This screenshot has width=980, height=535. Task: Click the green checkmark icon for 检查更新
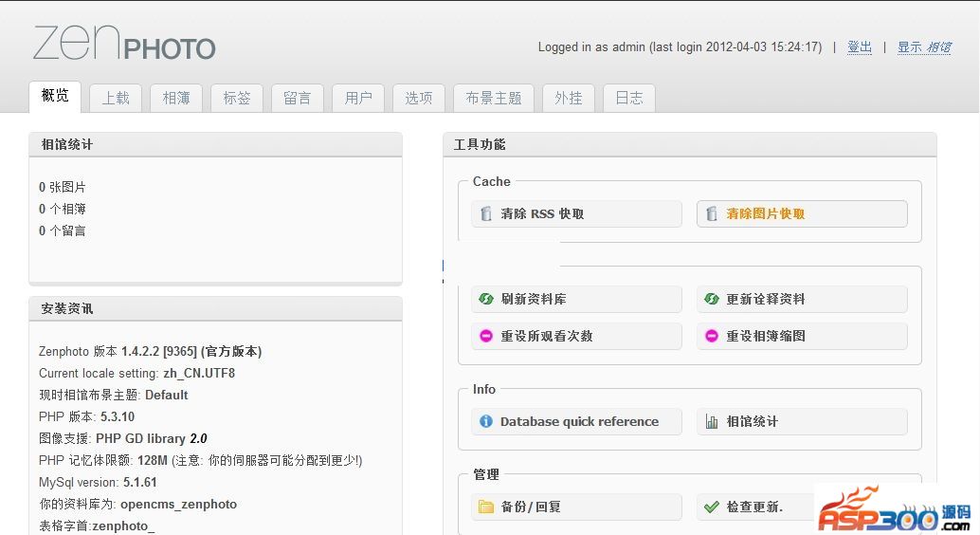pyautogui.click(x=712, y=507)
